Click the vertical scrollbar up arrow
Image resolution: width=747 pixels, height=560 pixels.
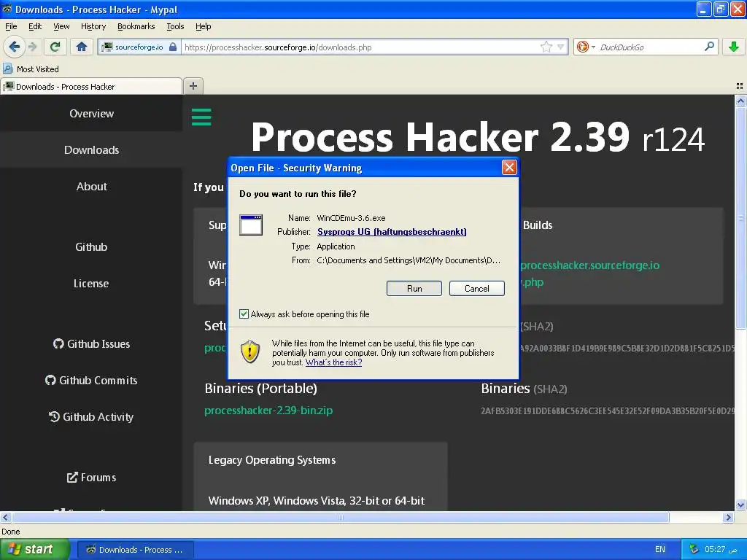[740, 101]
